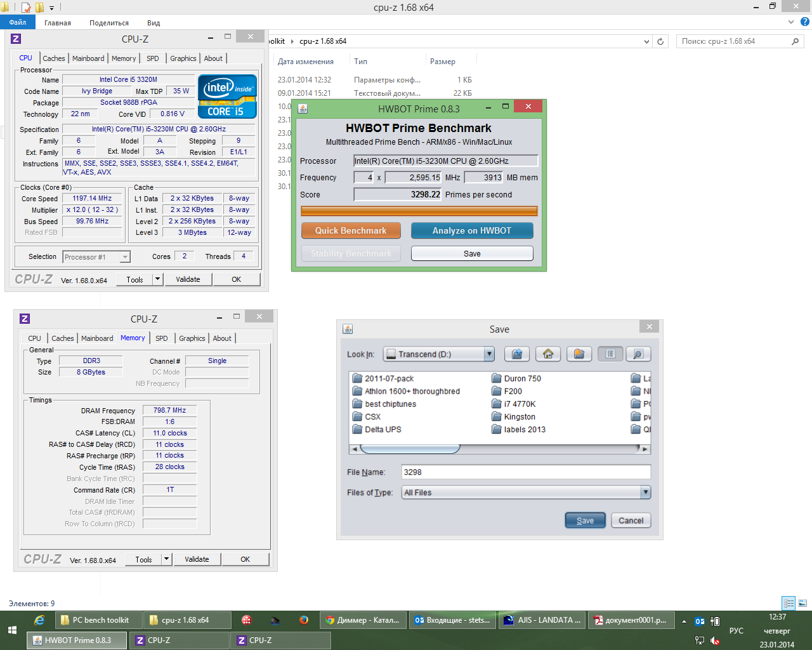Refresh the Explorer address bar
This screenshot has width=812, height=650.
click(x=660, y=41)
